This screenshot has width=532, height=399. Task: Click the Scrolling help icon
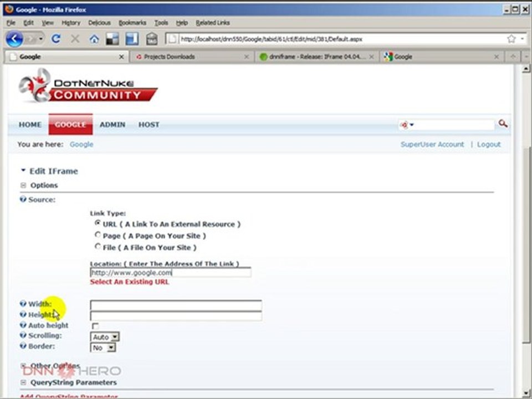[23, 335]
